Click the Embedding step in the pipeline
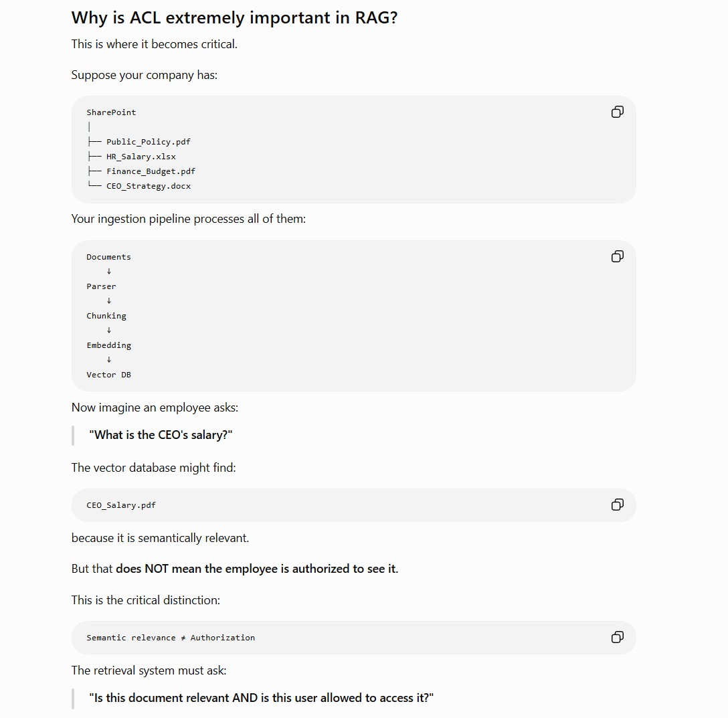Screen dimensions: 728x718 pos(108,345)
